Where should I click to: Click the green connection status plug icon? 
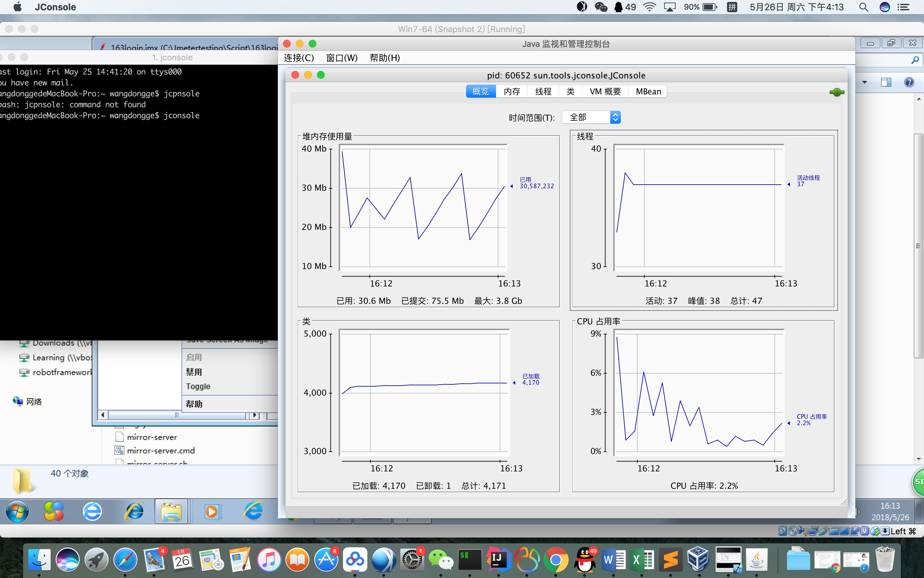coord(836,92)
